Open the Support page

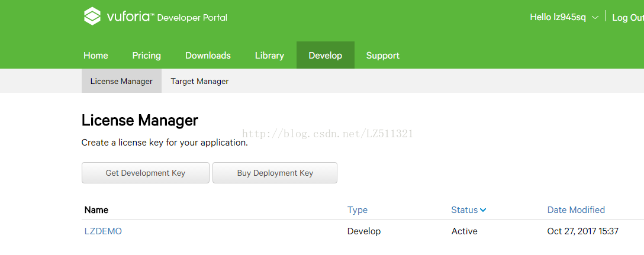click(383, 56)
